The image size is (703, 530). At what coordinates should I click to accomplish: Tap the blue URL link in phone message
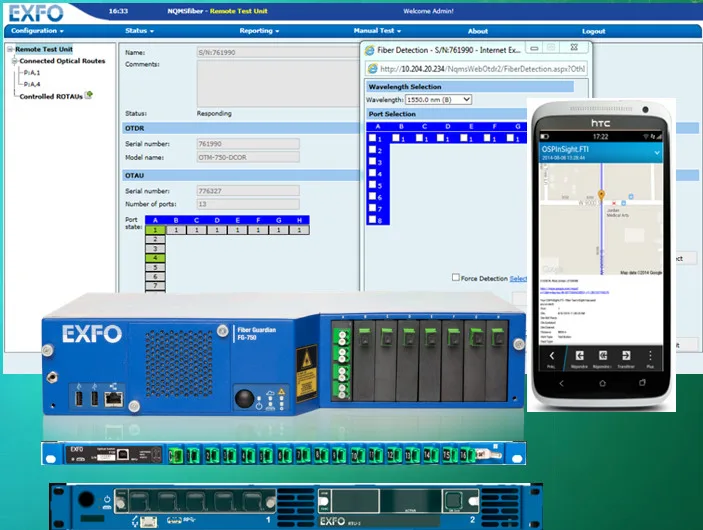coord(574,290)
